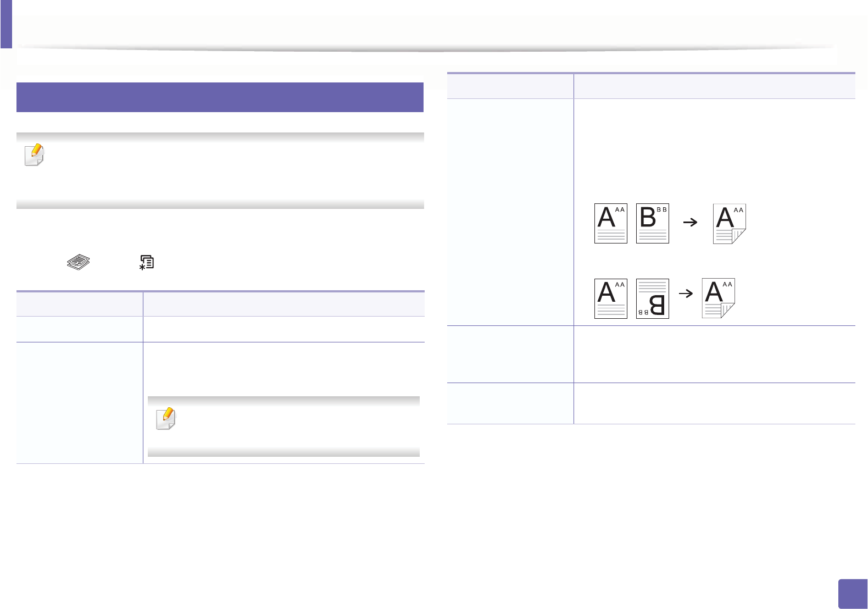
Task: Click the purple page number box
Action: [853, 594]
